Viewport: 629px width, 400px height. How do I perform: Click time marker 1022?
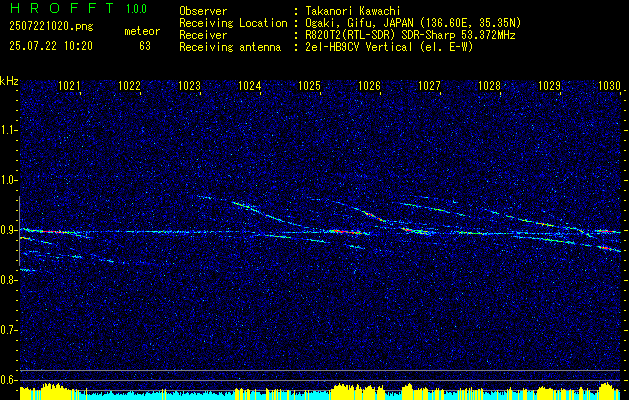tap(129, 85)
